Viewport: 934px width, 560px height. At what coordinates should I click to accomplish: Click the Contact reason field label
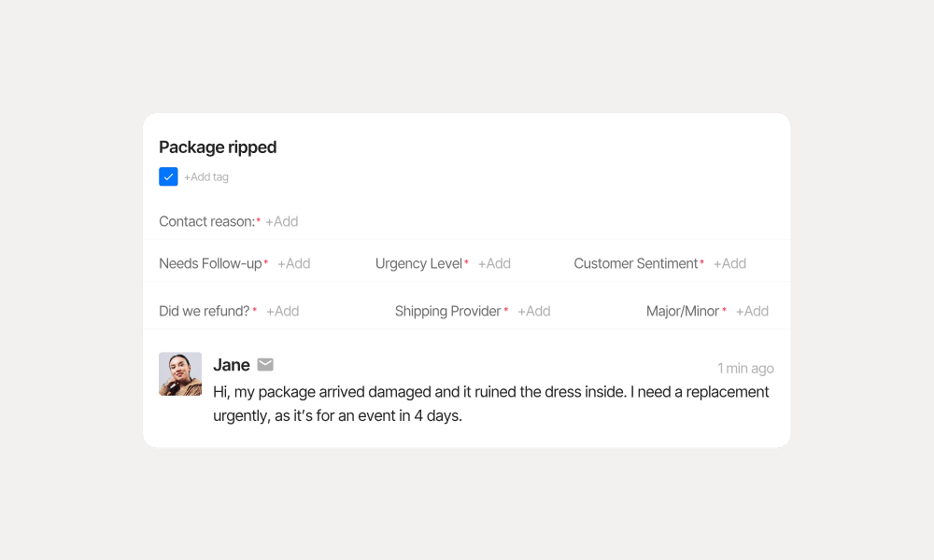point(206,222)
